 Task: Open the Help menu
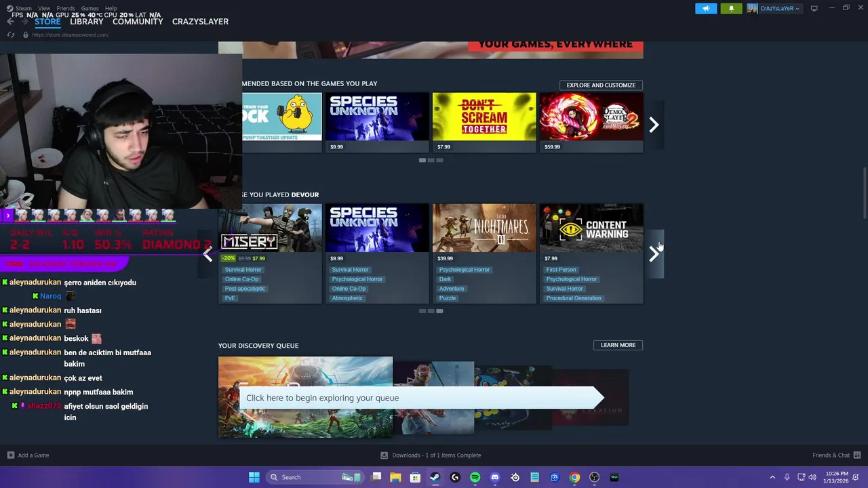coord(111,8)
